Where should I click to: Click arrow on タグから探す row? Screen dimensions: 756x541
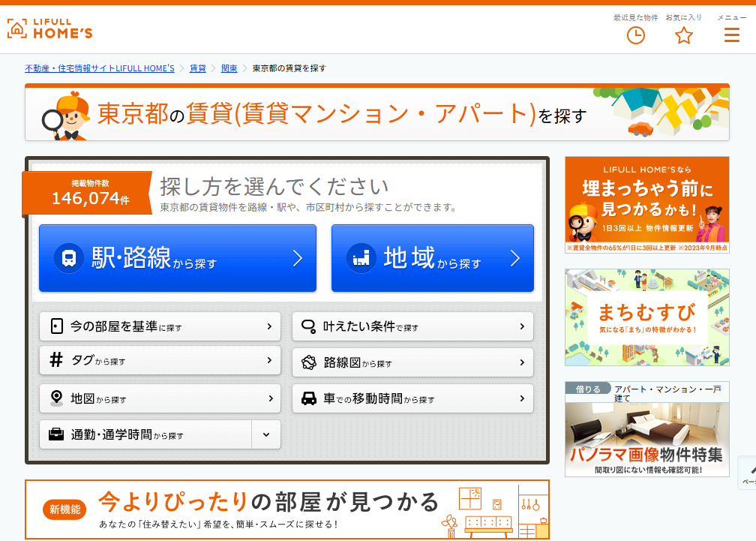click(x=269, y=360)
